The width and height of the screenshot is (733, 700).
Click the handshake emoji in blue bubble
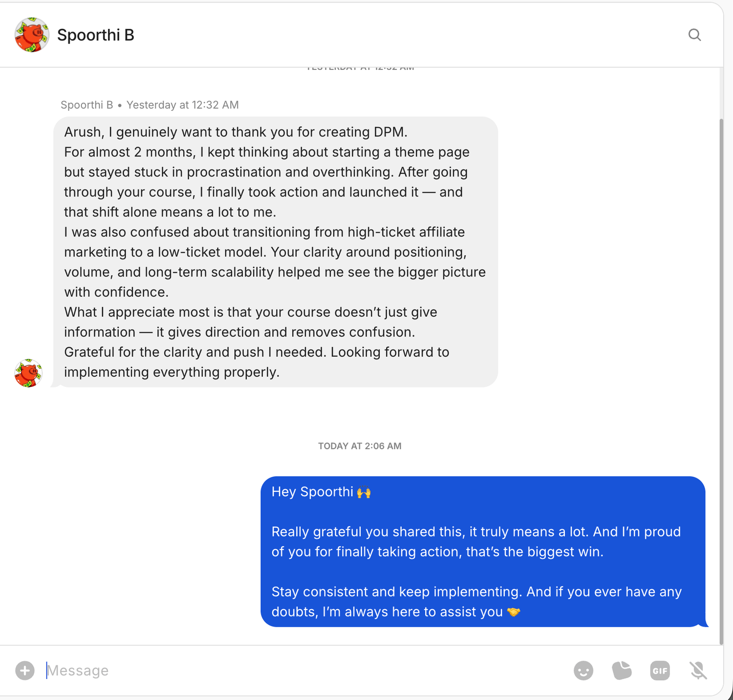(x=514, y=612)
